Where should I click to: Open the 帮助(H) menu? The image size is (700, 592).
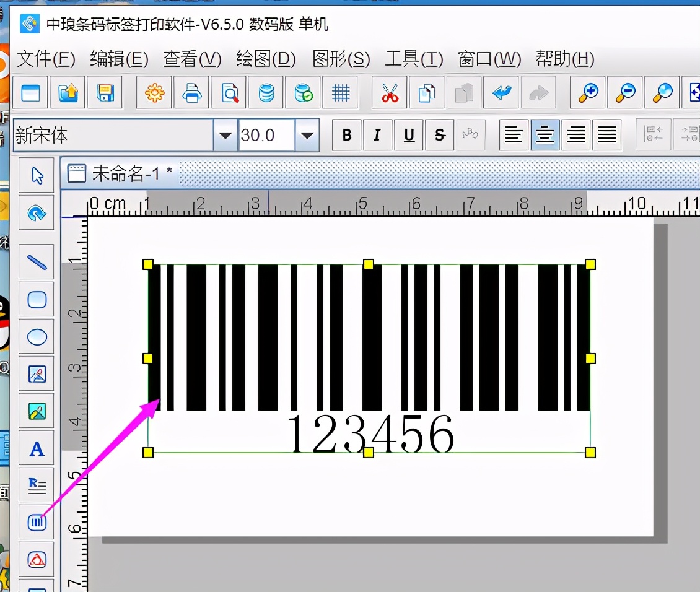point(565,59)
